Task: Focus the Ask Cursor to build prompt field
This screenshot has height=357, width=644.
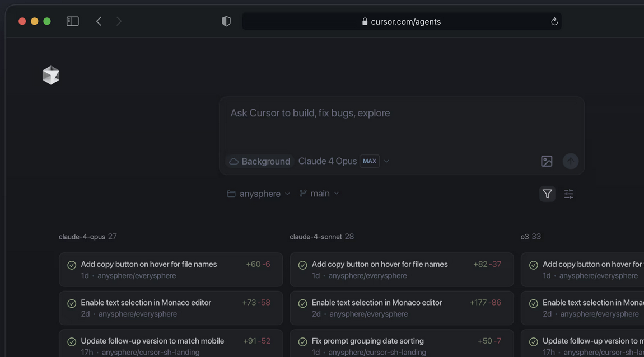Action: point(402,123)
